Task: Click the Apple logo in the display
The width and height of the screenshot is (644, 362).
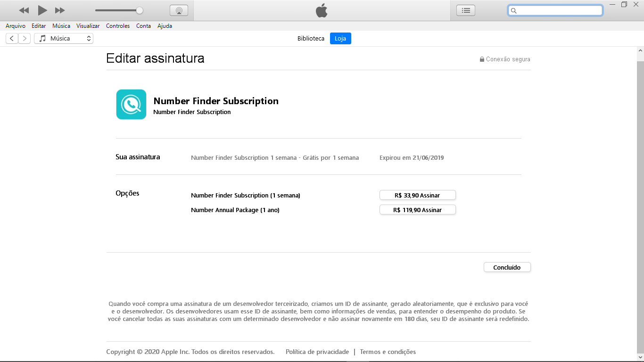Action: click(322, 10)
